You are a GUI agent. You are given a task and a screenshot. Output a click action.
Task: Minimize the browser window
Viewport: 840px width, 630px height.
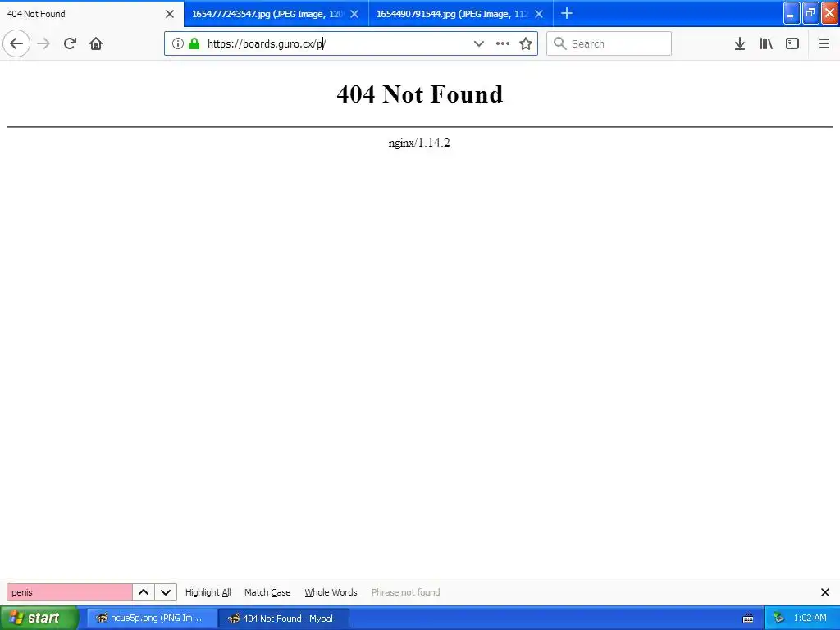[792, 13]
